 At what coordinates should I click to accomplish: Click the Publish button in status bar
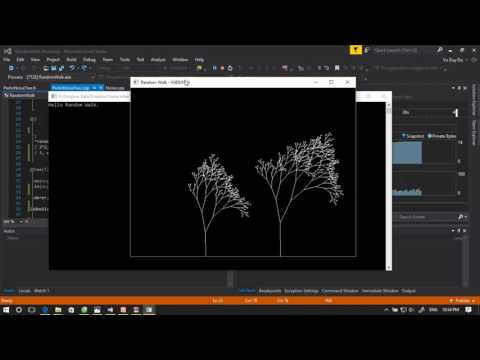point(462,301)
